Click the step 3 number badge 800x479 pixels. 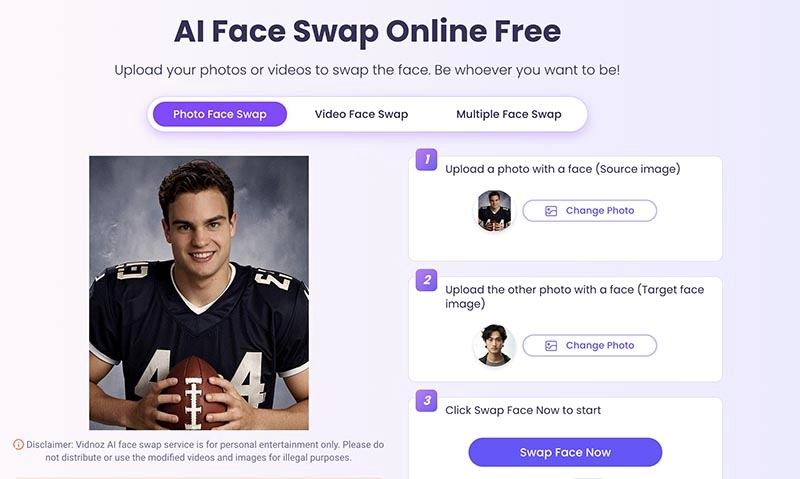pos(427,400)
